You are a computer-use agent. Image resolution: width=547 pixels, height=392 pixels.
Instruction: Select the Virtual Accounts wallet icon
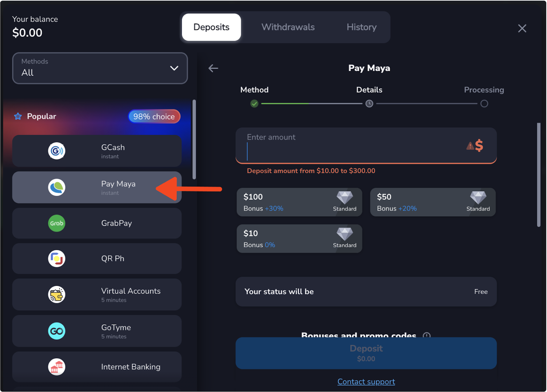point(56,294)
